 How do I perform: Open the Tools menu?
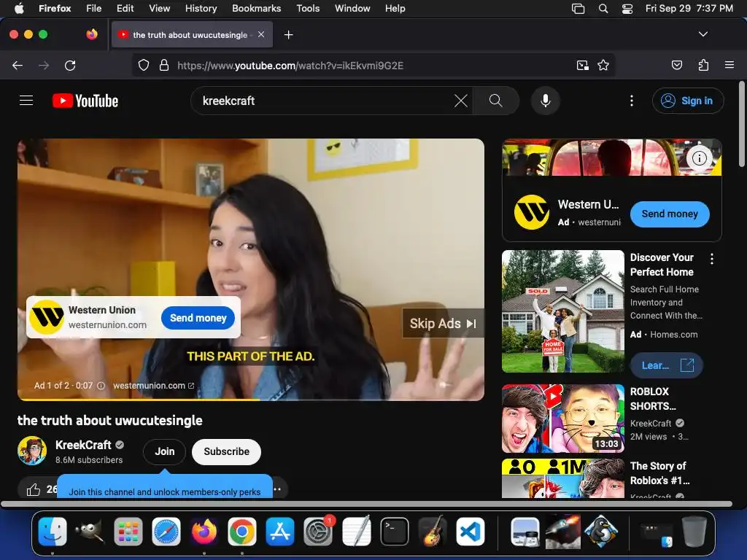point(308,8)
